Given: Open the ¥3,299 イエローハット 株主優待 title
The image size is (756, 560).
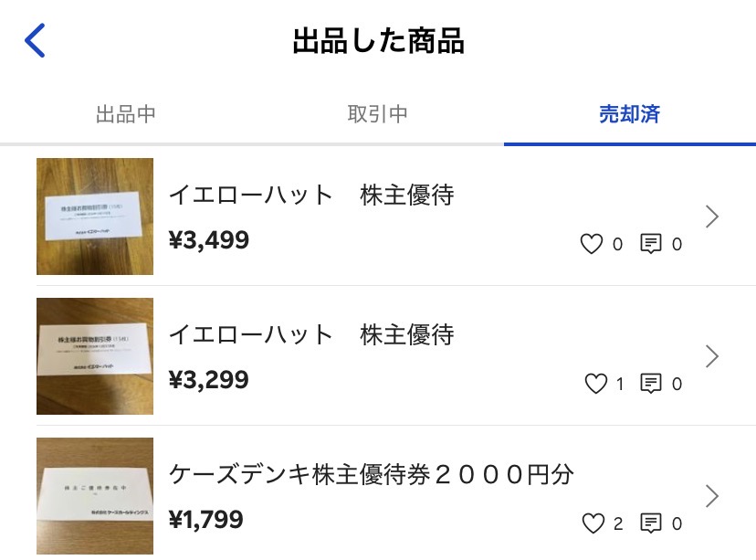Looking at the screenshot, I should 311,335.
